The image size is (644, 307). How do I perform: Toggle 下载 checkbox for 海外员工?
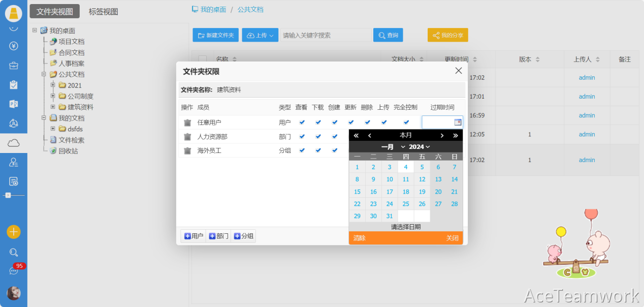pos(318,150)
